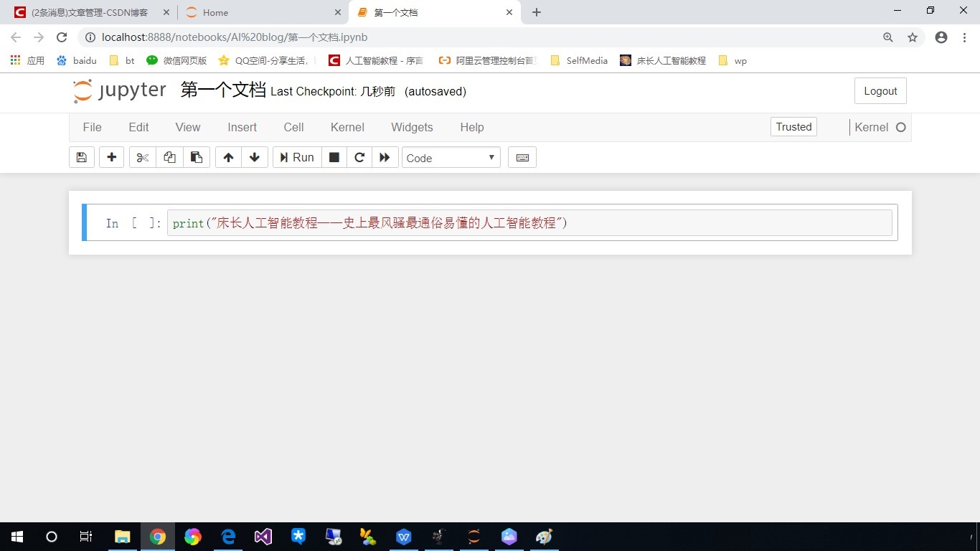
Task: Open the Chrome profile avatar
Action: pyautogui.click(x=941, y=37)
